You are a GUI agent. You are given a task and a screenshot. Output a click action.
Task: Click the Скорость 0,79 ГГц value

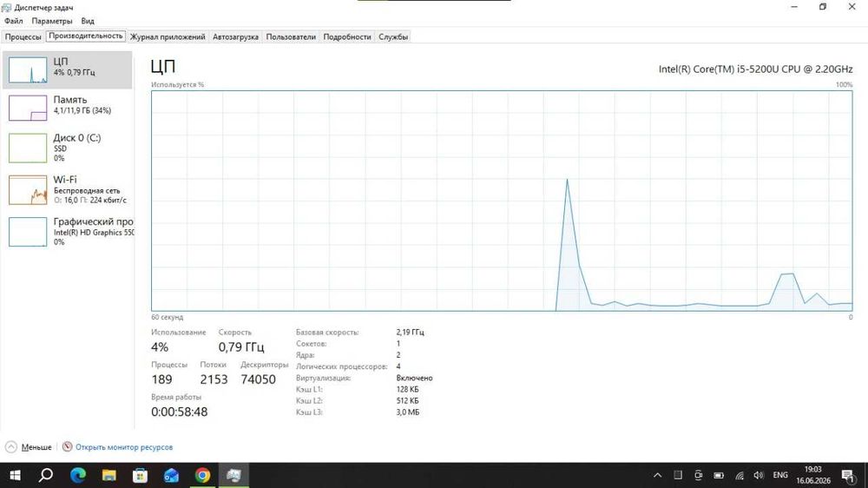[x=240, y=347]
